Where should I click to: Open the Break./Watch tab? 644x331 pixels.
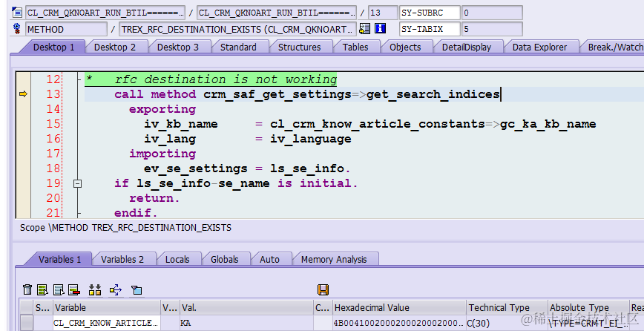click(x=614, y=47)
